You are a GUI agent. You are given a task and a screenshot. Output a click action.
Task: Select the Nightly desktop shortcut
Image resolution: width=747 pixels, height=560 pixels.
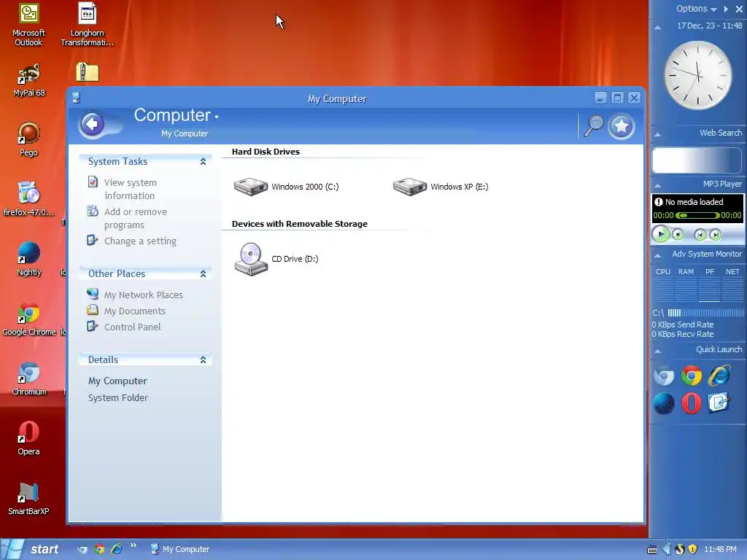point(29,259)
